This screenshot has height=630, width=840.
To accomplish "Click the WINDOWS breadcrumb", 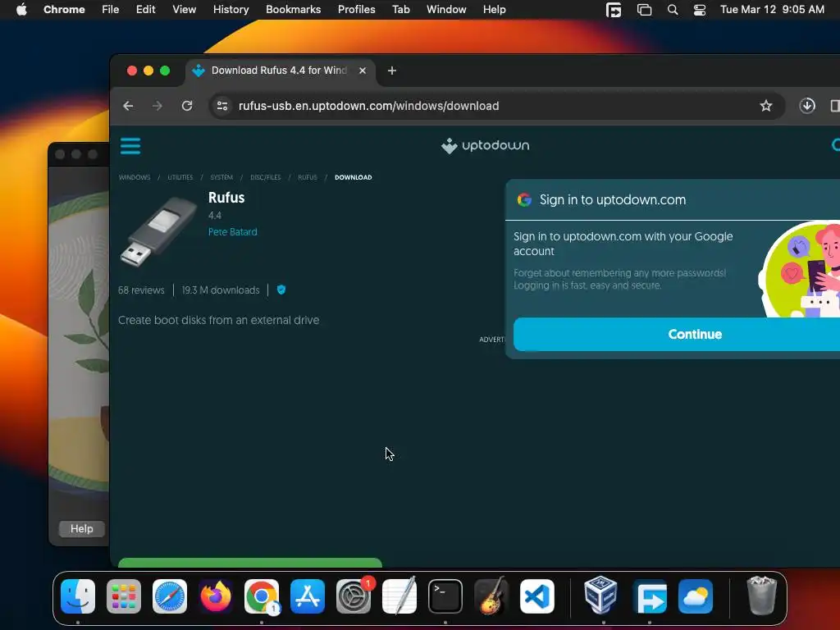I will pos(135,177).
